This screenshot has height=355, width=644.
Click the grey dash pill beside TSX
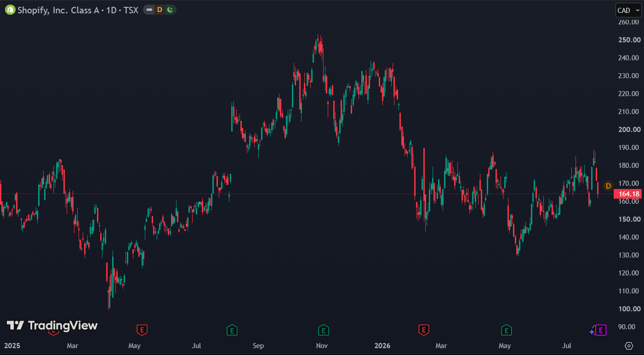pyautogui.click(x=149, y=10)
